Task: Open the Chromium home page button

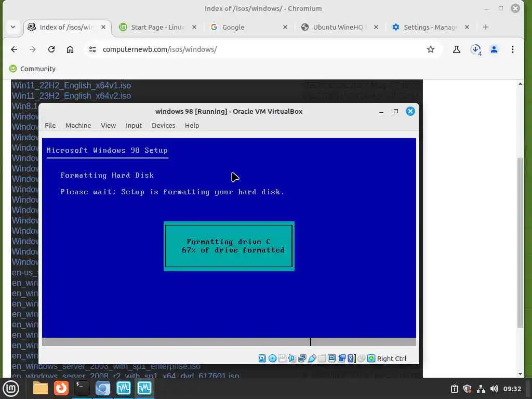Action: [x=70, y=49]
